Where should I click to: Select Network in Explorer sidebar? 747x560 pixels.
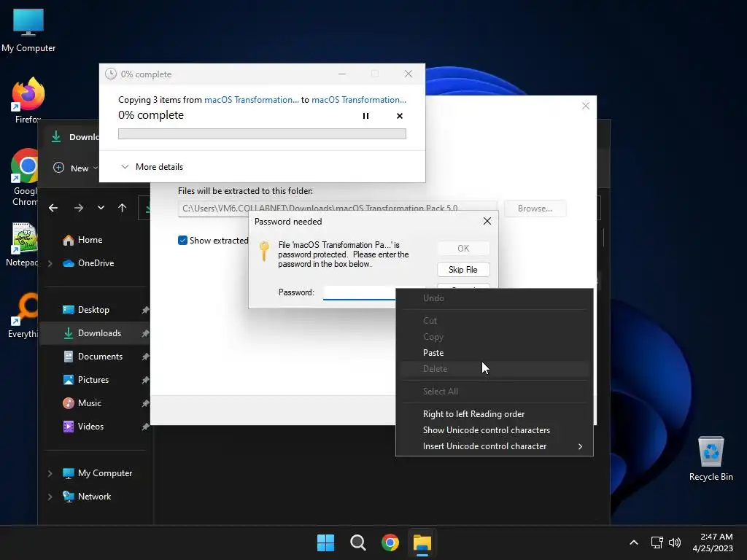(87, 496)
